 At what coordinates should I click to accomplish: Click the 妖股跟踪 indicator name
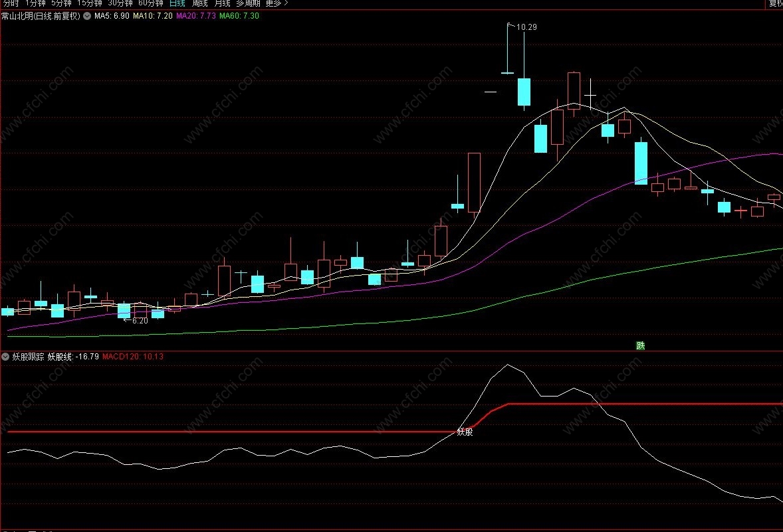[28, 357]
